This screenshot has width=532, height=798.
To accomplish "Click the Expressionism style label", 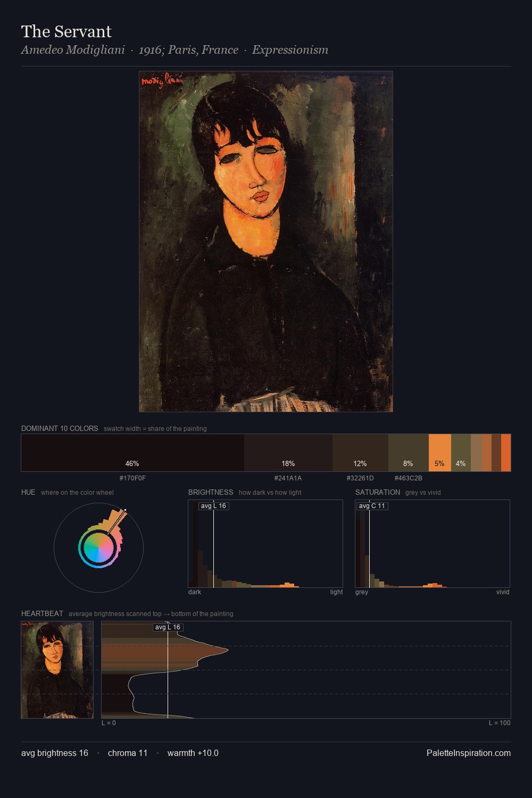I will [290, 50].
